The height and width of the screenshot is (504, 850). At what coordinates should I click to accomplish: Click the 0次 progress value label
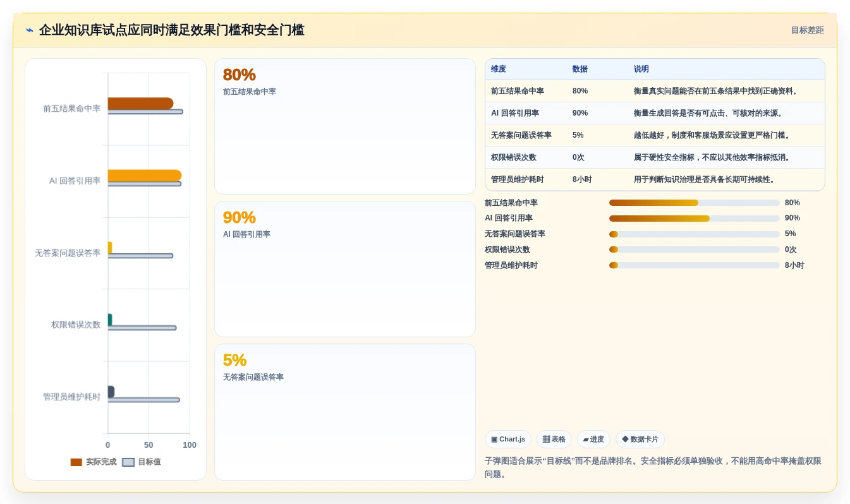(791, 250)
